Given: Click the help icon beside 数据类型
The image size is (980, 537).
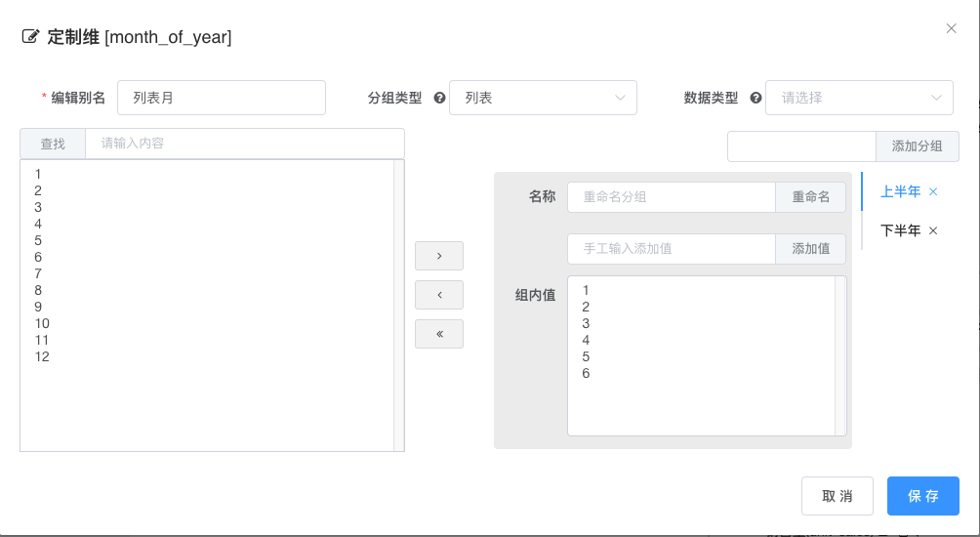Looking at the screenshot, I should [755, 98].
